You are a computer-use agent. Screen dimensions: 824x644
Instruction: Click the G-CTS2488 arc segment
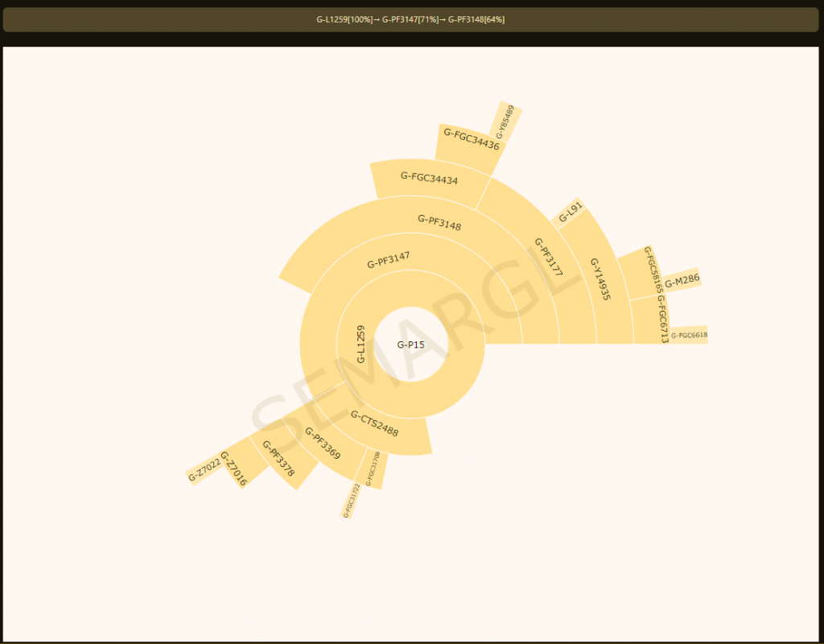tap(375, 423)
